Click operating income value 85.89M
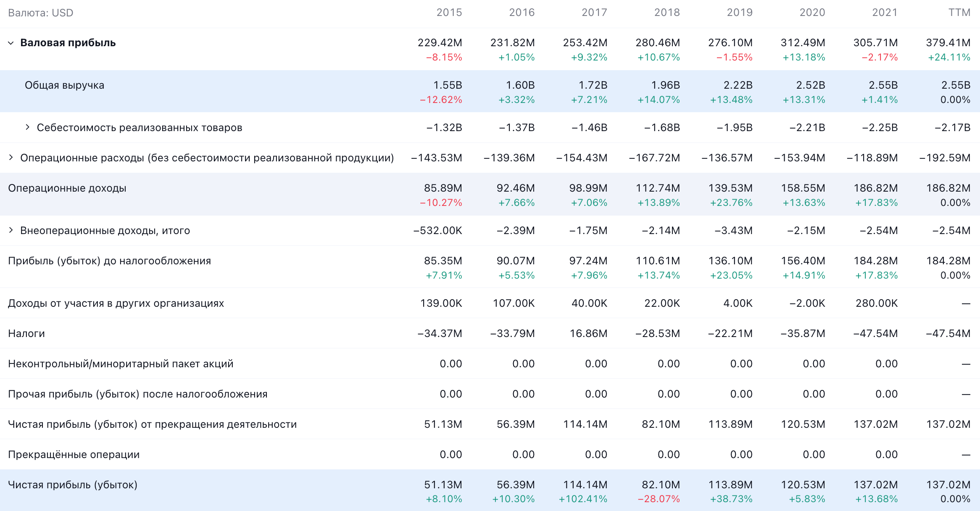The width and height of the screenshot is (980, 511). 443,188
